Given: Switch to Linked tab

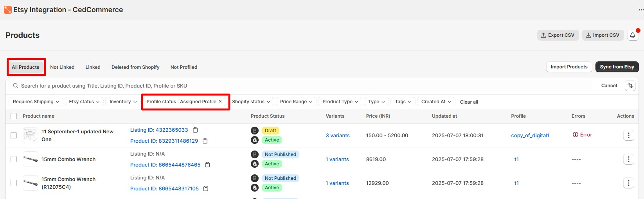Looking at the screenshot, I should tap(93, 67).
